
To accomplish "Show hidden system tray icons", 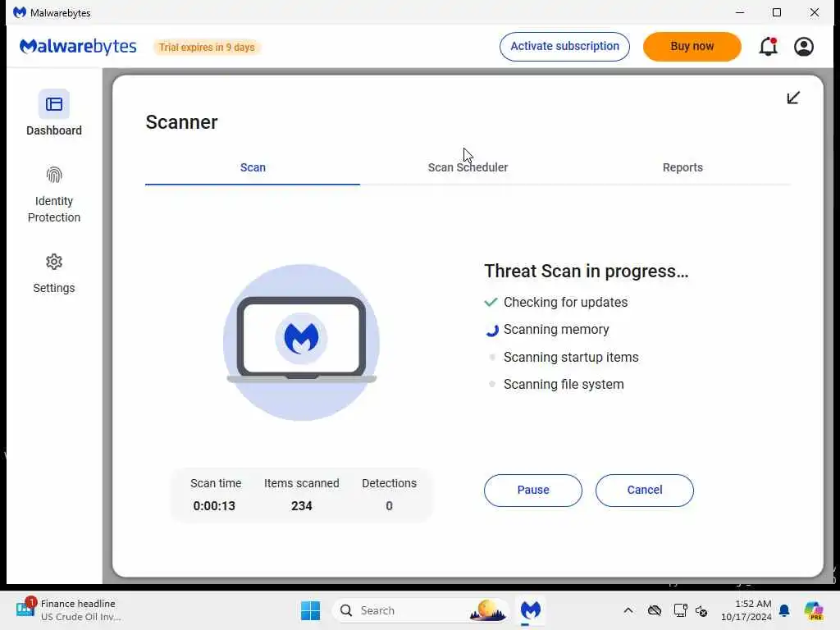I will (x=628, y=610).
